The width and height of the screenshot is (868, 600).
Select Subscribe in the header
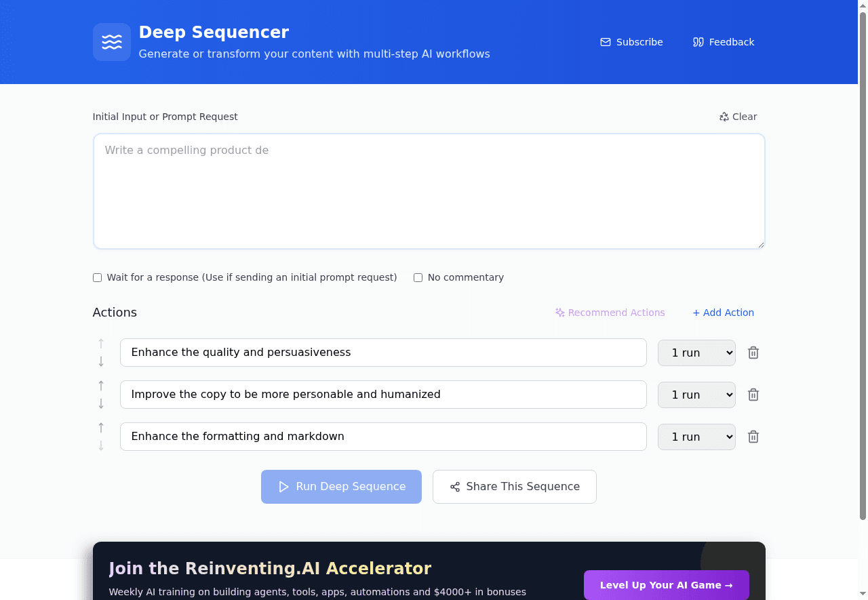638,42
